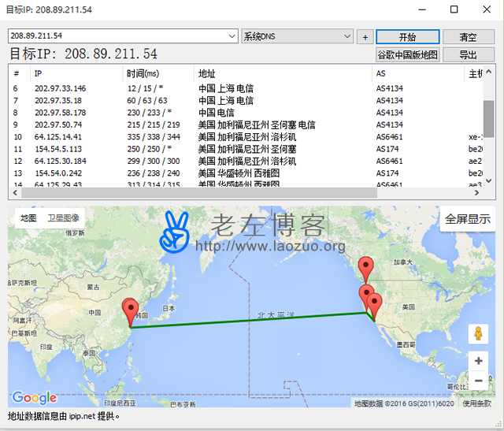504x431 pixels.
Task: Enter fullscreen with 全屏显示
Action: 468,219
